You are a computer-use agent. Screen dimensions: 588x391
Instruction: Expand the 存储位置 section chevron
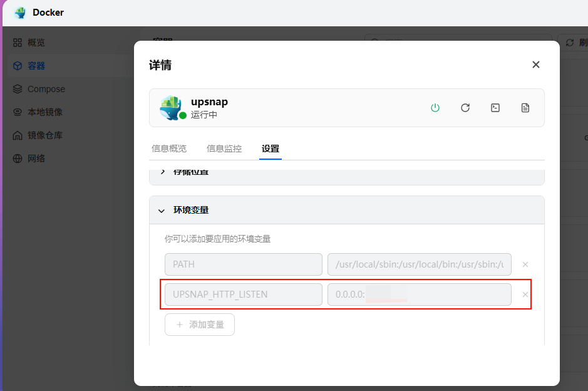tap(163, 172)
